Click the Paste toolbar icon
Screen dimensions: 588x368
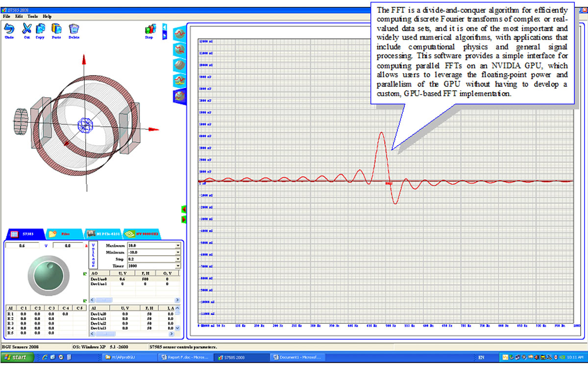(x=56, y=29)
